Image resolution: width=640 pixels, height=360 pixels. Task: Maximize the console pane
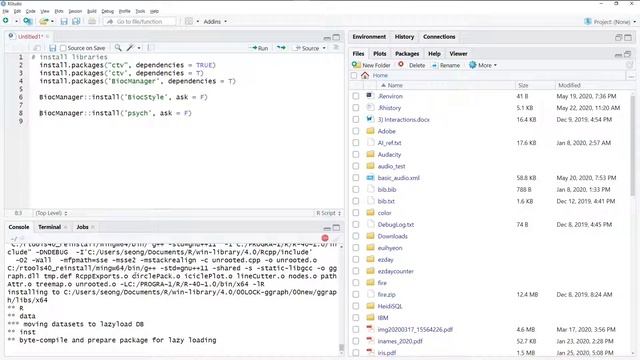click(336, 228)
